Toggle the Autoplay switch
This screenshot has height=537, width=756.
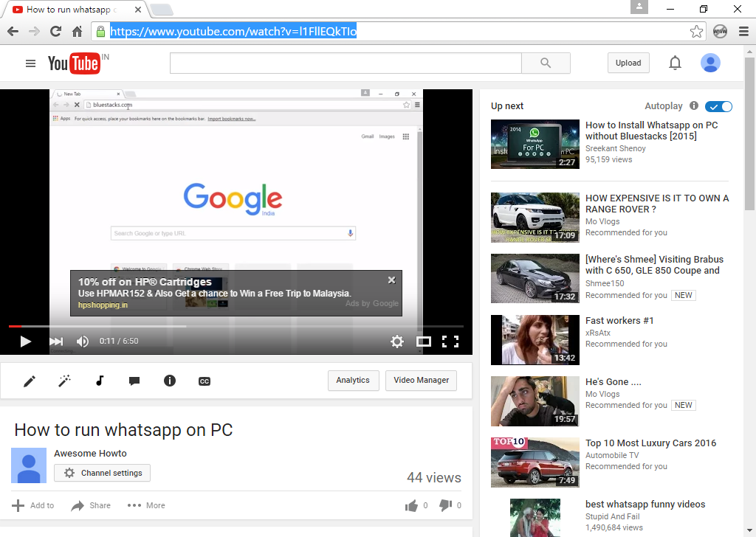point(718,106)
